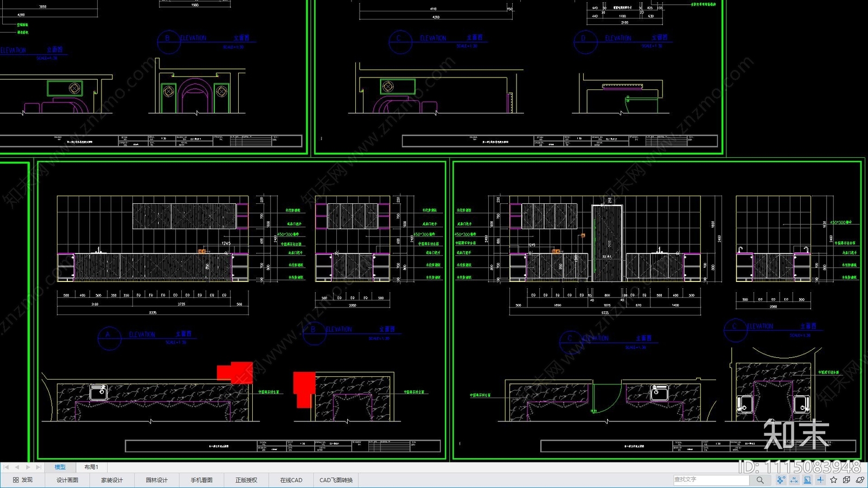Screen dimensions: 868x488
Task: Toggle the N dimension snap icon
Action: [x=794, y=480]
